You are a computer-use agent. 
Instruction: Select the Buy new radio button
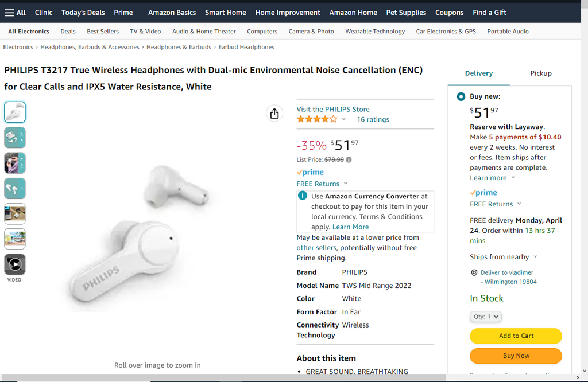click(x=461, y=97)
